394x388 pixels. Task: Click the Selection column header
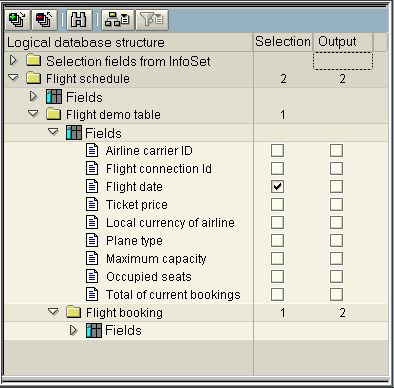click(x=283, y=42)
